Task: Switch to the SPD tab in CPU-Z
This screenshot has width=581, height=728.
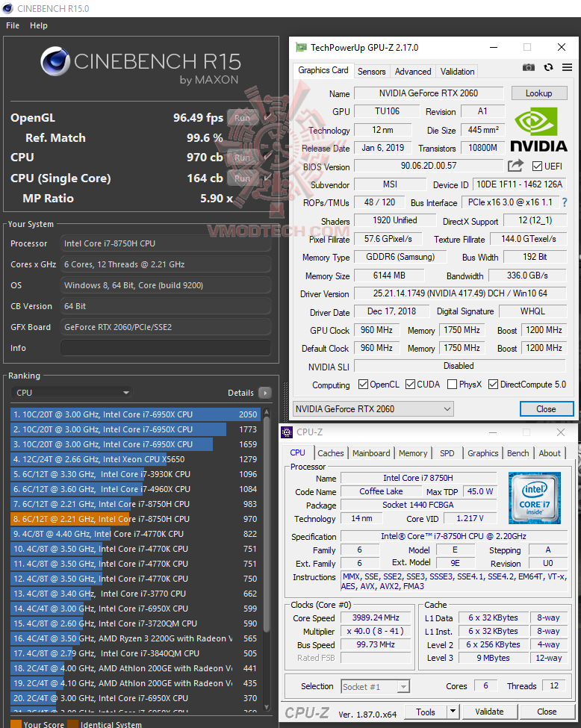Action: tap(447, 453)
